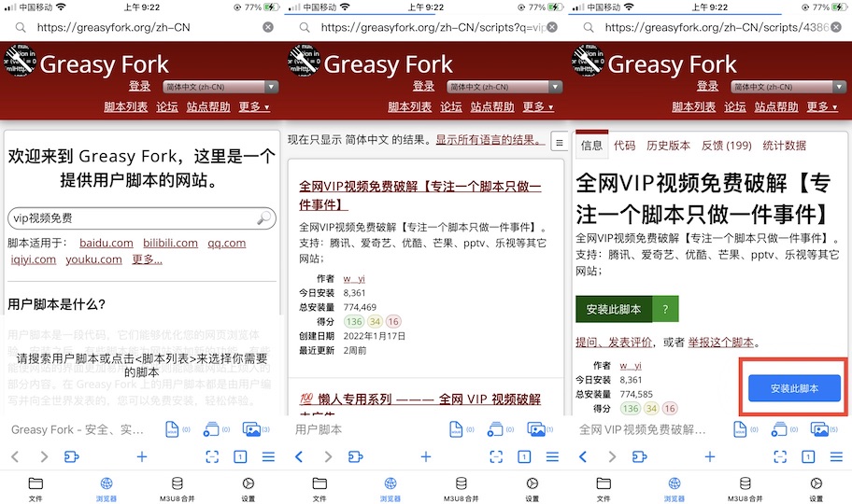Viewport: 852px width, 504px height.
Task: Open 脚本列表 on the search results screen header
Action: tap(410, 107)
